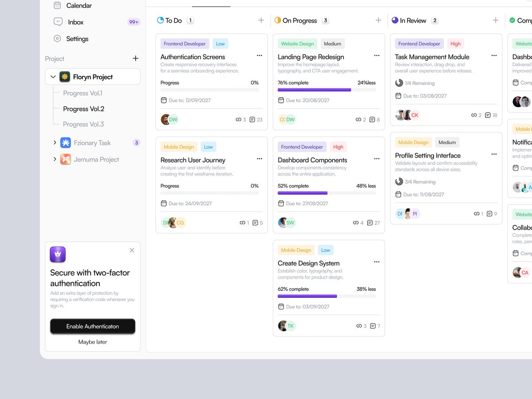Image resolution: width=532 pixels, height=399 pixels.
Task: Click the Inbox 99+ badge
Action: 133,22
